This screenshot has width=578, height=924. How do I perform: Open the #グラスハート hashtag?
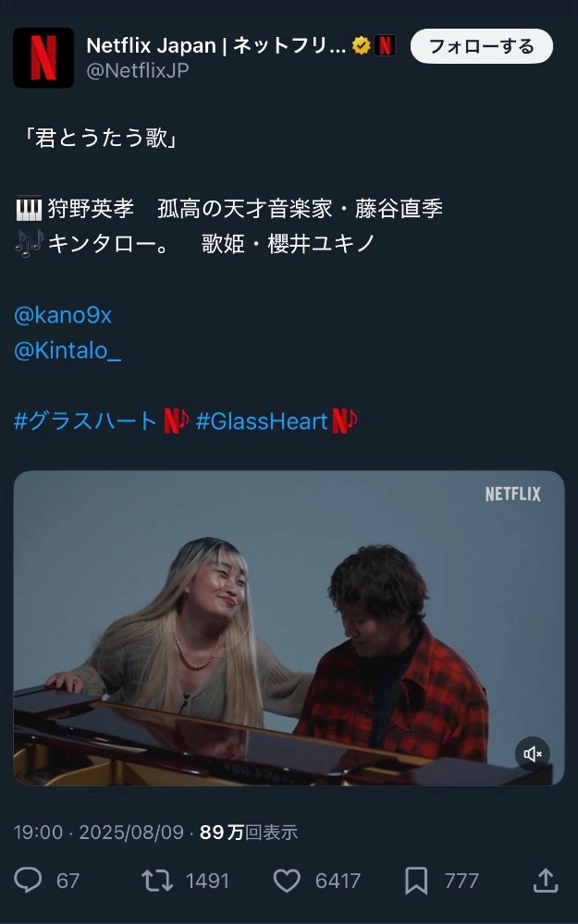pyautogui.click(x=85, y=421)
